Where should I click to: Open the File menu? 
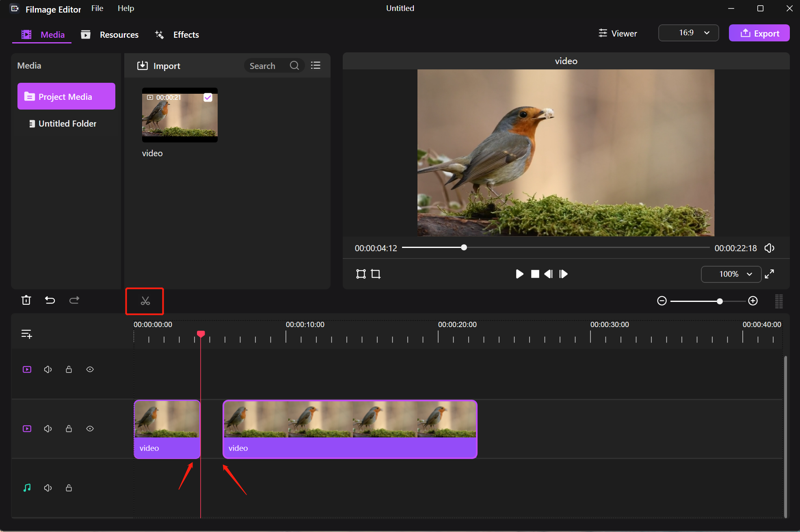pos(97,8)
